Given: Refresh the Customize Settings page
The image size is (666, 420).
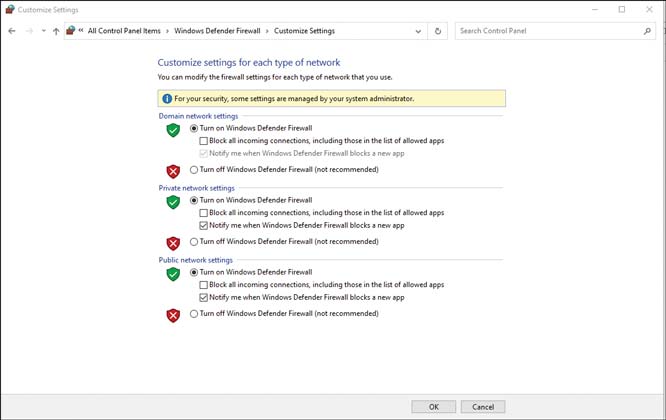Looking at the screenshot, I should pos(437,31).
